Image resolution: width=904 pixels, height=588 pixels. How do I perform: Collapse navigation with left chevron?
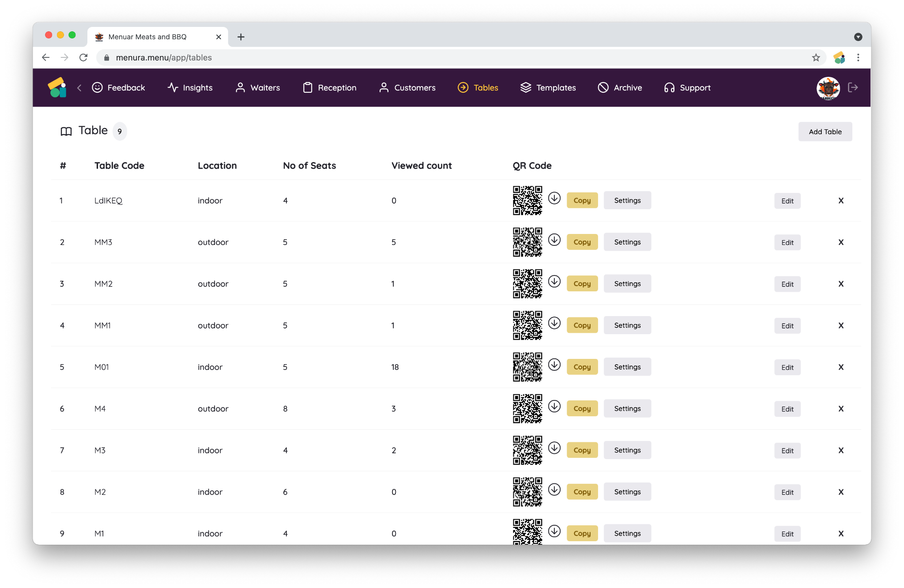click(79, 88)
